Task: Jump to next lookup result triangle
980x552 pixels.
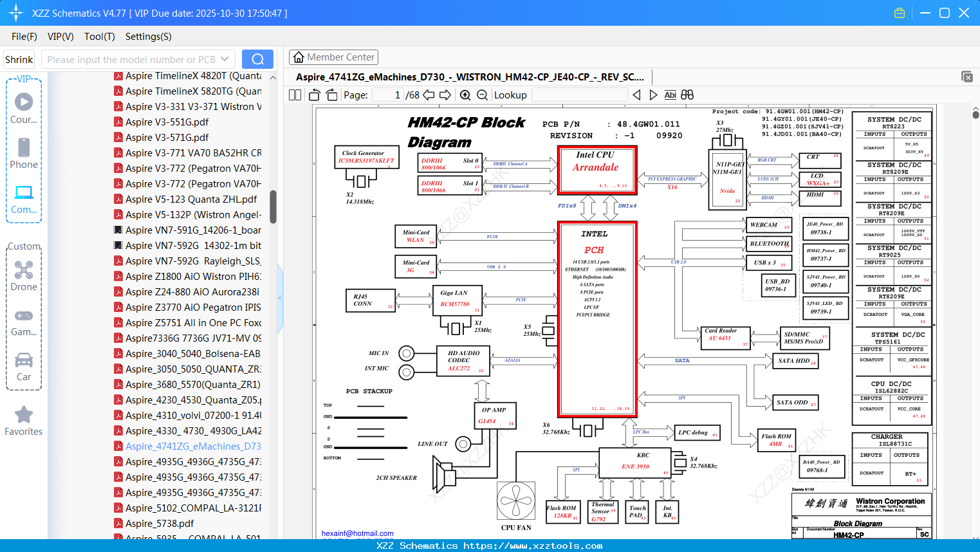Action: [x=653, y=95]
